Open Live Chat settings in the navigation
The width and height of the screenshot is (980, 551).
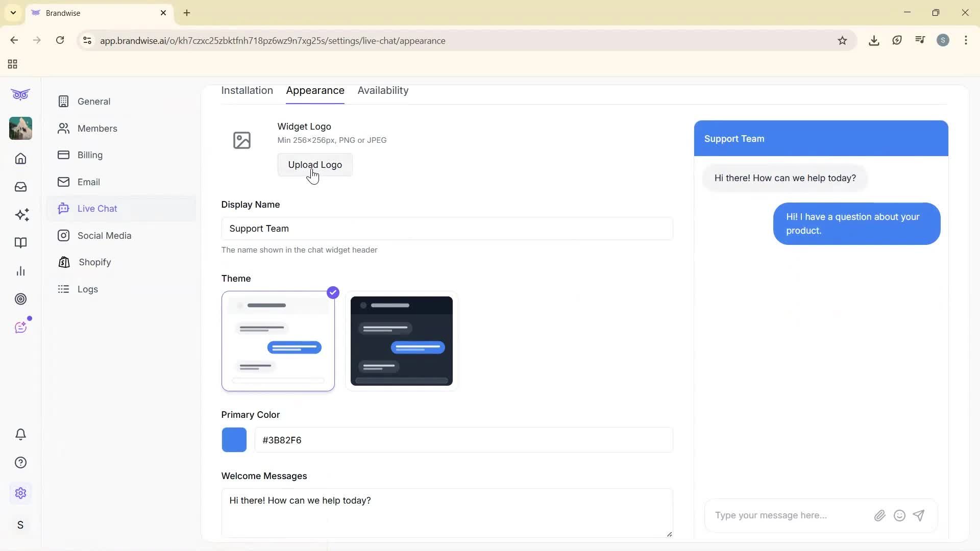coord(96,208)
